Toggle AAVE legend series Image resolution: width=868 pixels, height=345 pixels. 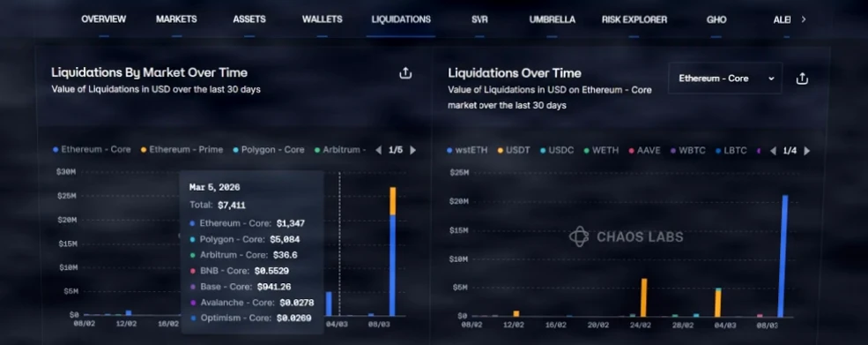[x=644, y=150]
